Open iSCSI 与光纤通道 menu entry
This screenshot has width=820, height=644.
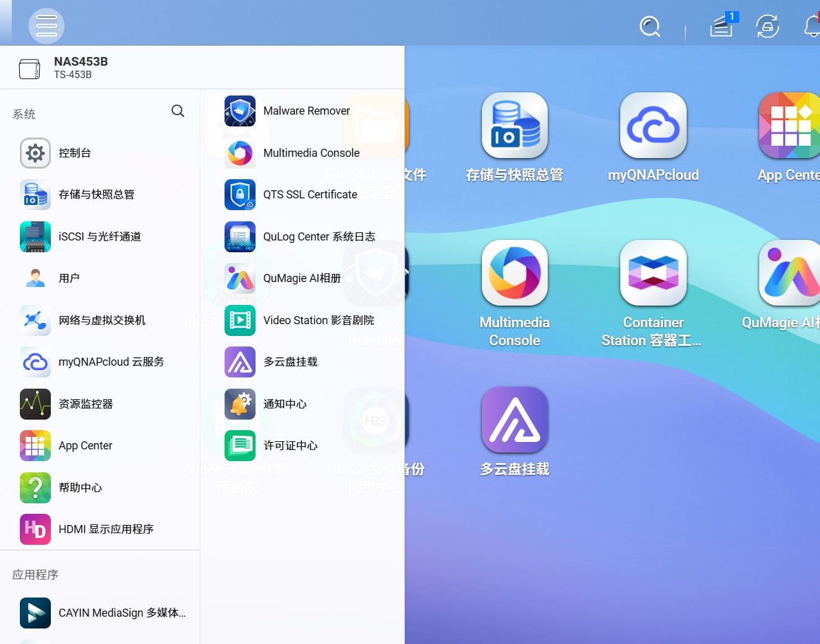(100, 237)
